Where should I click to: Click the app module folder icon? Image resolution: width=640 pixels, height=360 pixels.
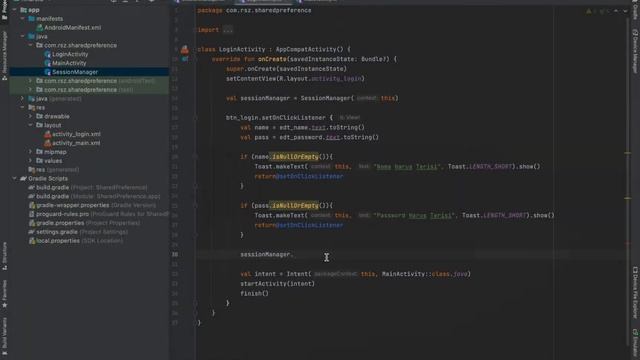23,10
